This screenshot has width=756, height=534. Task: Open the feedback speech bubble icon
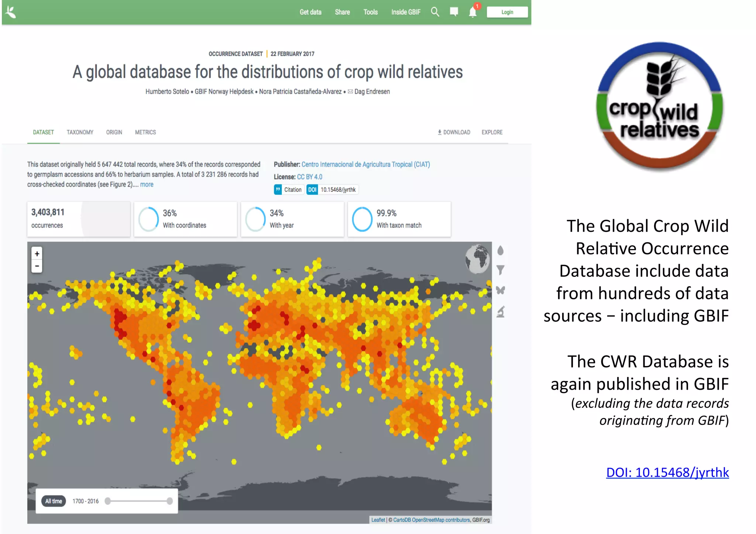(454, 12)
